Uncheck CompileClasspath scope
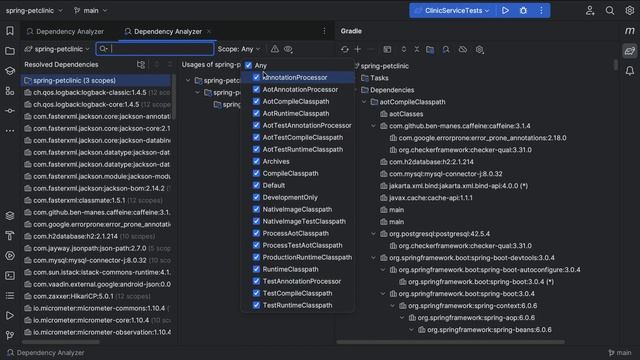Screen dimensions: 640x360 pos(256,173)
